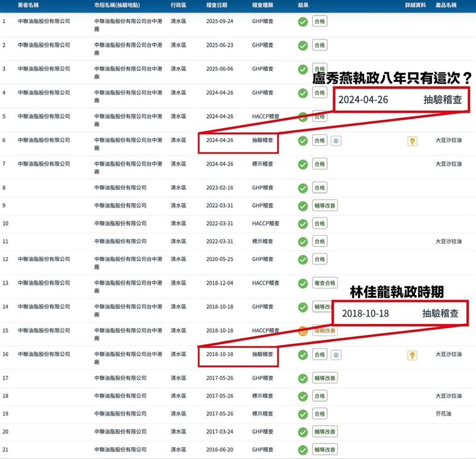Click the green check icon in row 20
476x459 pixels.
pos(303,432)
